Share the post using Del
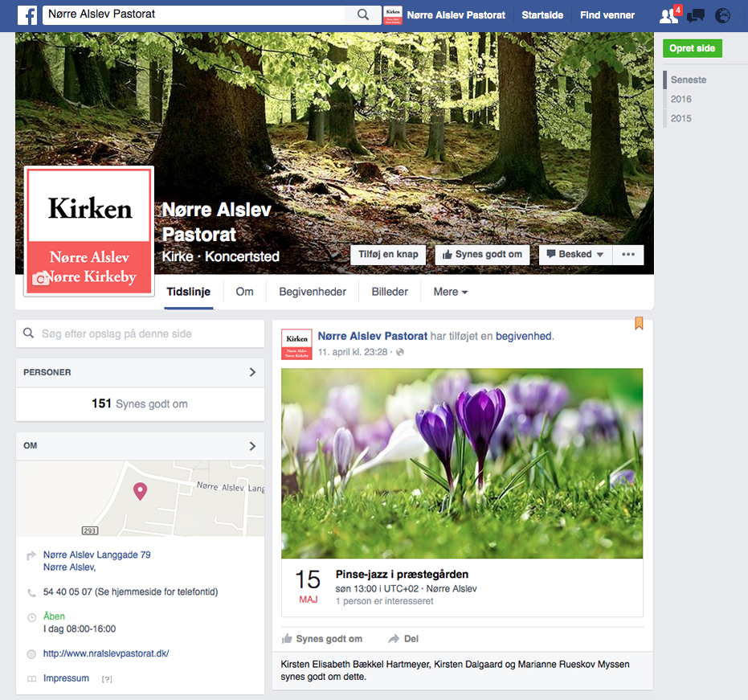 tap(403, 638)
